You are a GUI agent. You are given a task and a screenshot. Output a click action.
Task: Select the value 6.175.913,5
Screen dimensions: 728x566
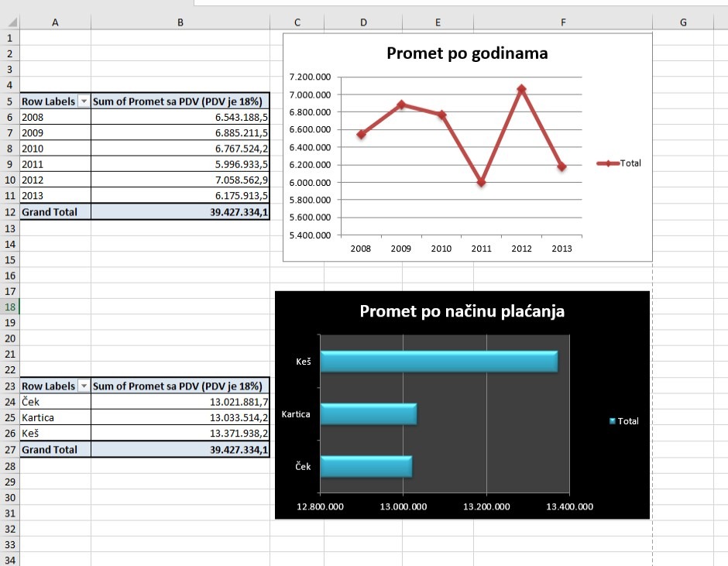(180, 195)
